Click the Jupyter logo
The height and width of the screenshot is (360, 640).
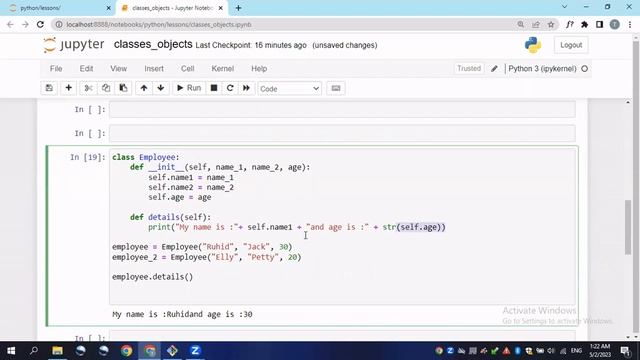(74, 45)
